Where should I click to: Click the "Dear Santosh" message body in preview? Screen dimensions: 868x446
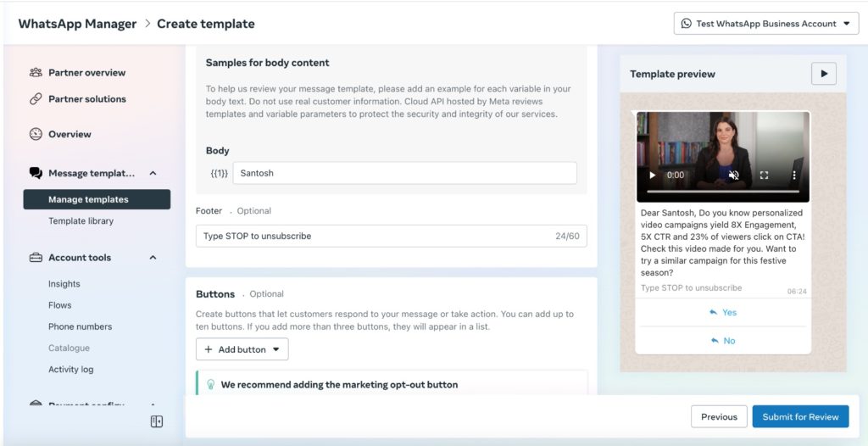tap(722, 243)
